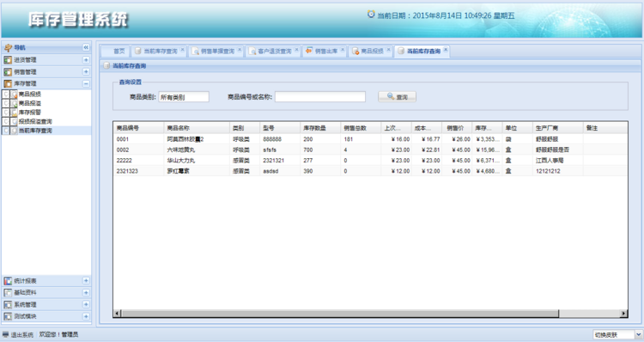Expand the 进货管理 section

point(86,60)
